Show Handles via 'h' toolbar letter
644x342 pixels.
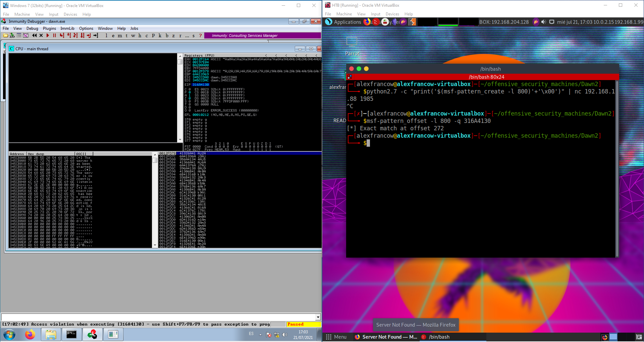coord(140,36)
